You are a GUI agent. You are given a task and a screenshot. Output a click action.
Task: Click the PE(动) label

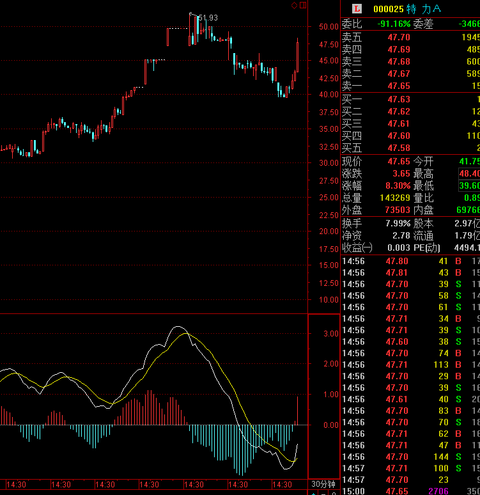point(427,248)
